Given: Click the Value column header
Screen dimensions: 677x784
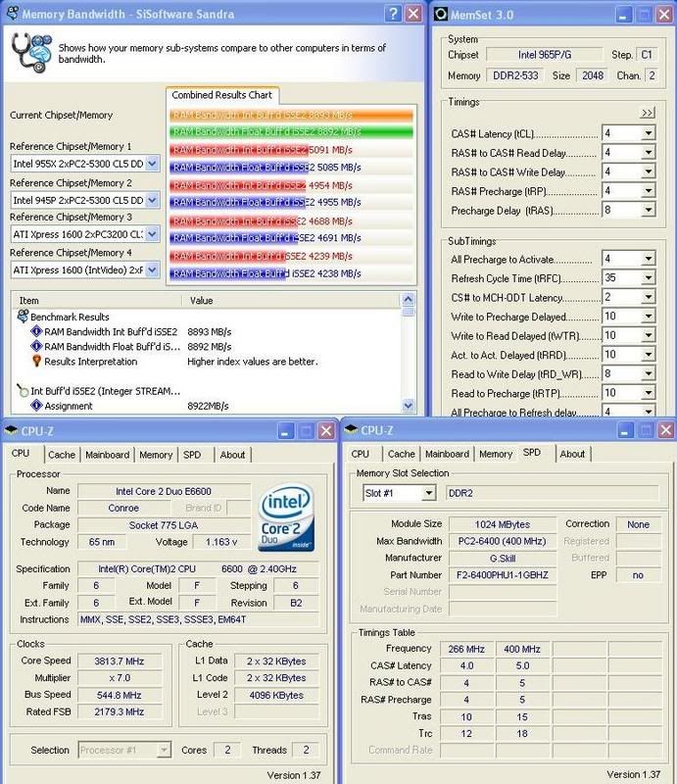Looking at the screenshot, I should pyautogui.click(x=291, y=300).
